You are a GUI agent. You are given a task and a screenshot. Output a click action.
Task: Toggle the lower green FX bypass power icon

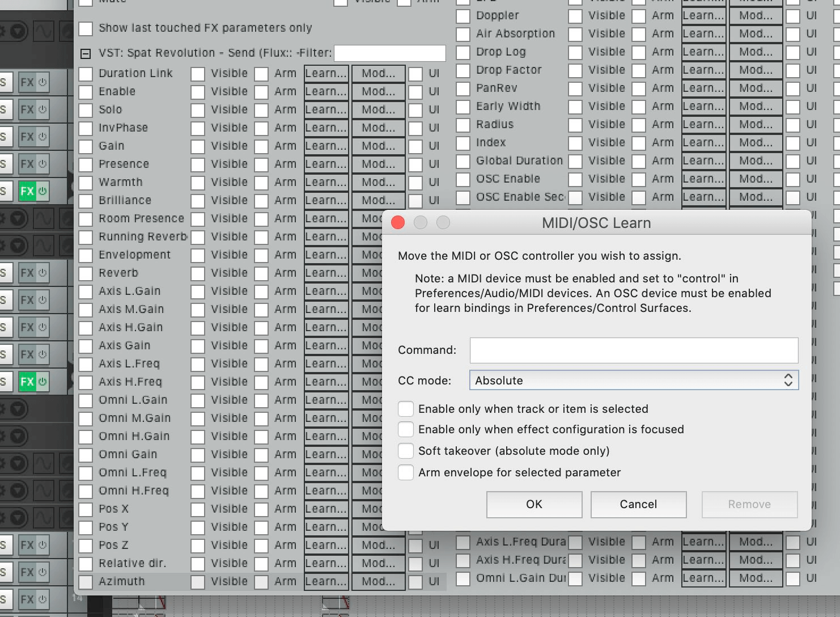pyautogui.click(x=43, y=382)
